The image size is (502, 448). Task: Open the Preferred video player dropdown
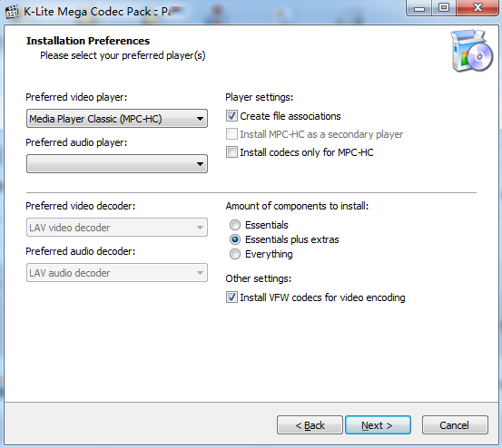[117, 119]
